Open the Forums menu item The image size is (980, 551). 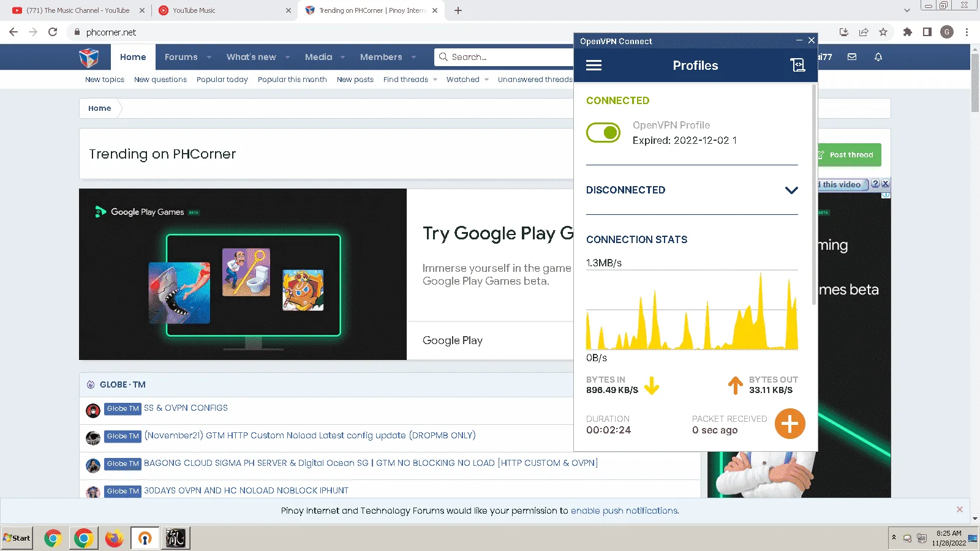181,57
